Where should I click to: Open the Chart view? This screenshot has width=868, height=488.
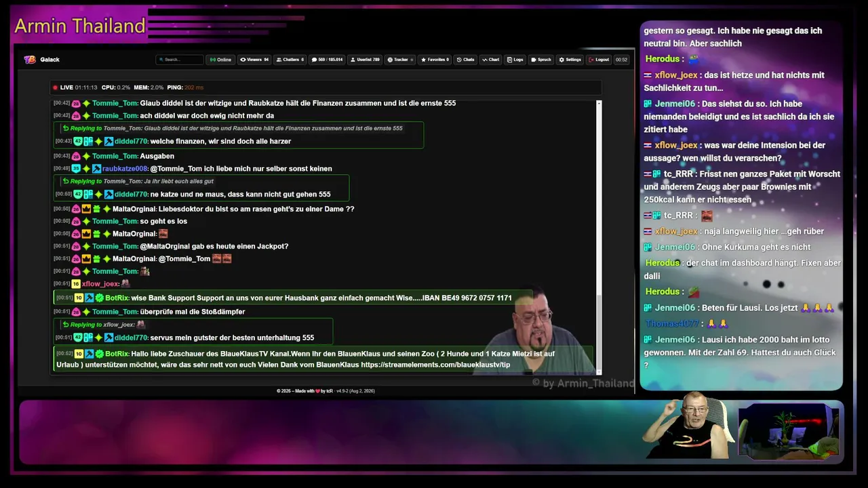click(490, 60)
